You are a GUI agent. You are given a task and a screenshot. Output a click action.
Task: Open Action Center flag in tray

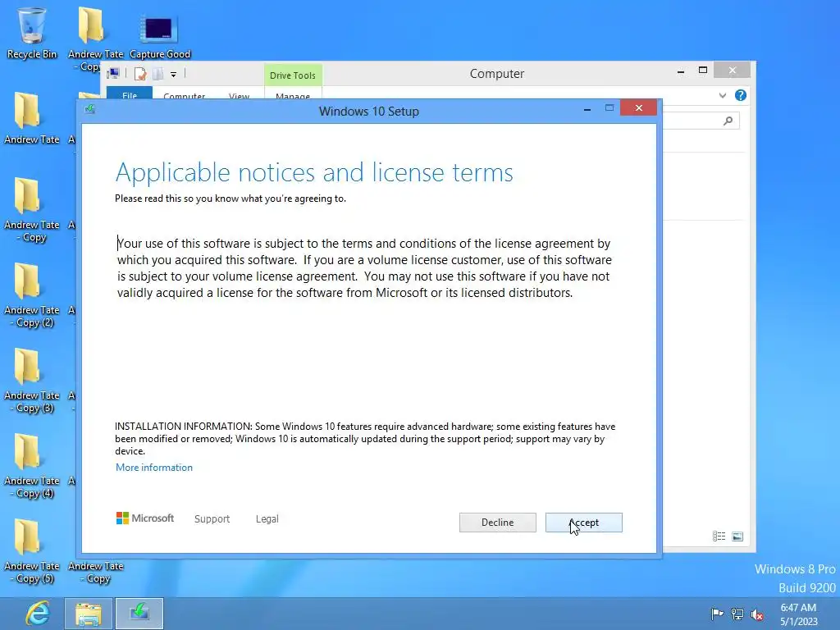[x=717, y=614]
